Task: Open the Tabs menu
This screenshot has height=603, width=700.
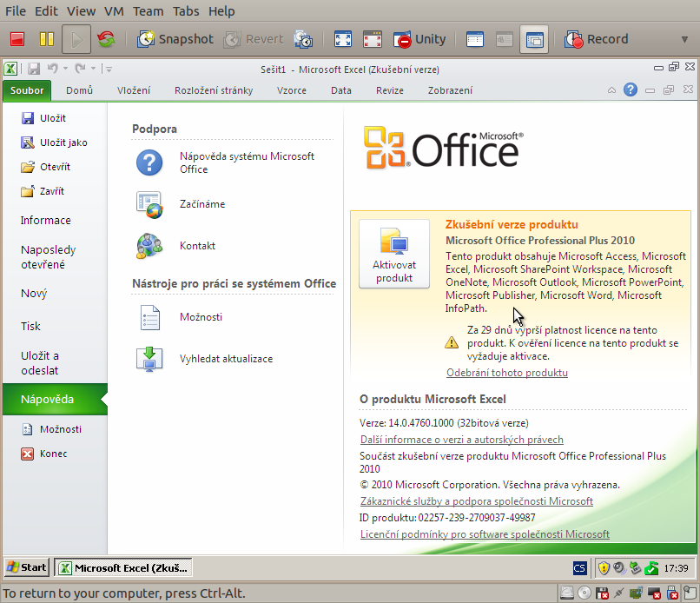Action: pyautogui.click(x=186, y=11)
